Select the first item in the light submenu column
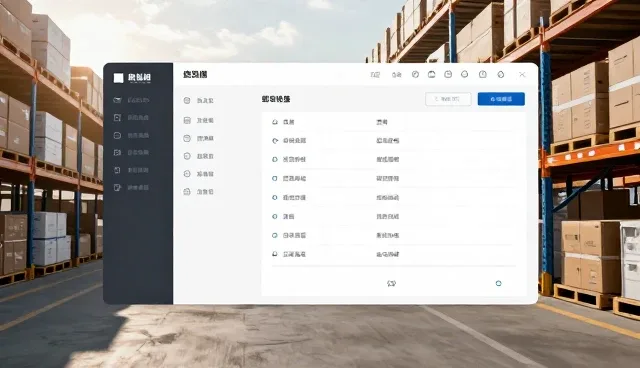 coord(199,100)
